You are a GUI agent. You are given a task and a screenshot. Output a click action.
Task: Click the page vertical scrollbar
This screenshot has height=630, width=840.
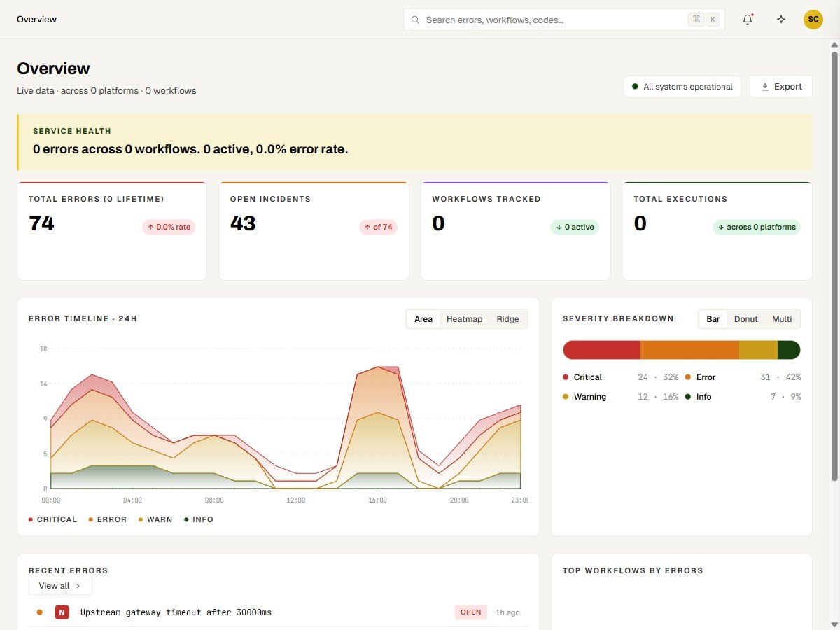[834, 266]
